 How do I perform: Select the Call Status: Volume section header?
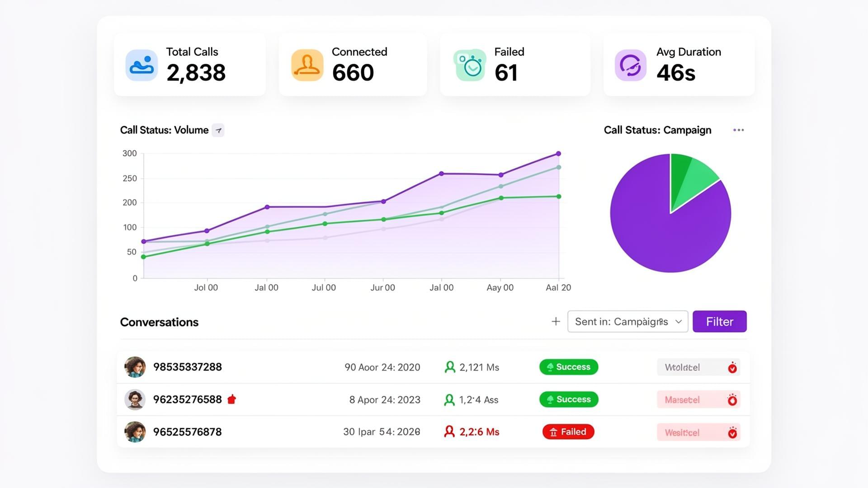point(165,130)
